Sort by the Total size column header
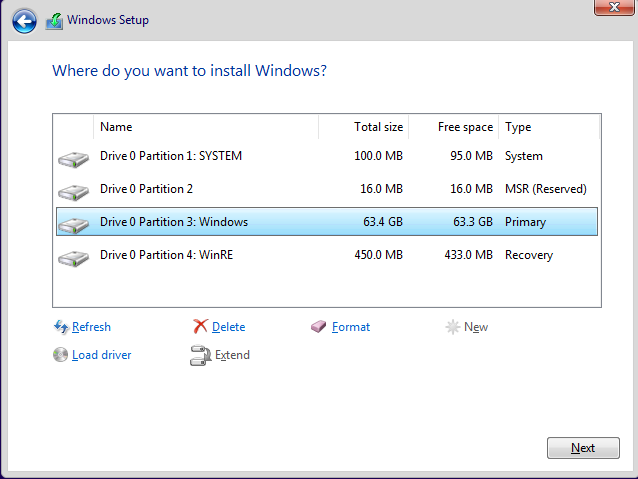Image resolution: width=638 pixels, height=479 pixels. point(364,127)
